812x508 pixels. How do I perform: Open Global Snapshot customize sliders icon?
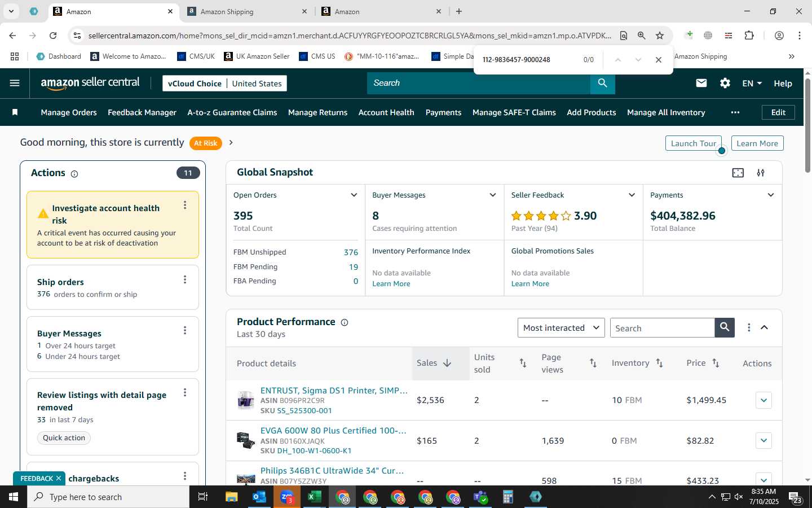(x=761, y=173)
